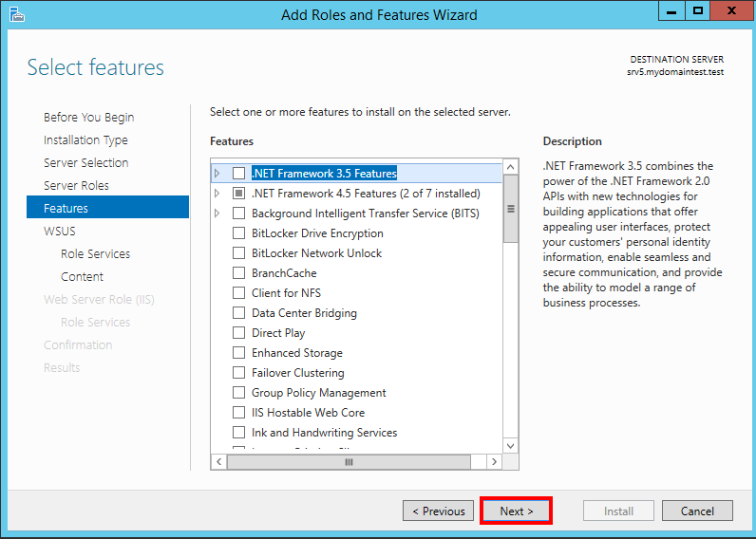The height and width of the screenshot is (539, 756).
Task: Open the Content step
Action: coord(82,276)
